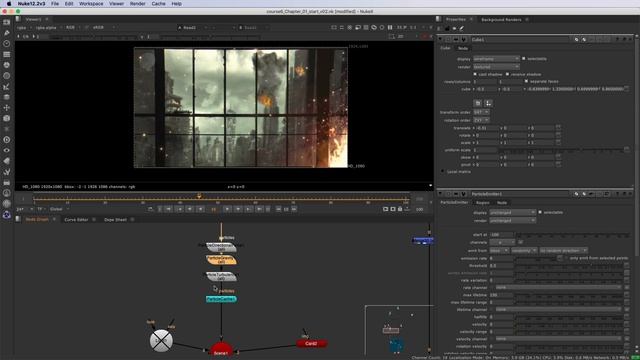Viewport: 640px width, 360px height.
Task: Select the red Card2 node
Action: [311, 344]
